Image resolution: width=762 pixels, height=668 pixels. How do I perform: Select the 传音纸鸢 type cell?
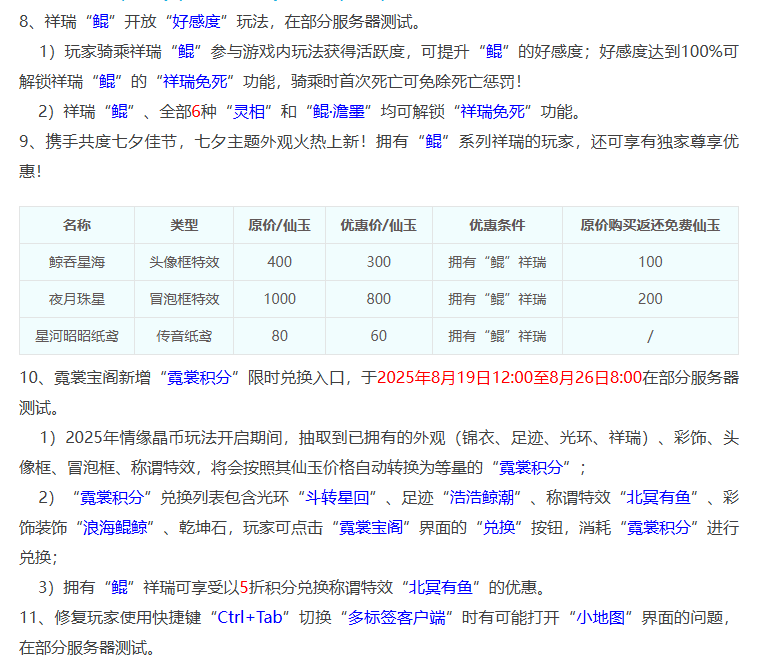(x=184, y=336)
